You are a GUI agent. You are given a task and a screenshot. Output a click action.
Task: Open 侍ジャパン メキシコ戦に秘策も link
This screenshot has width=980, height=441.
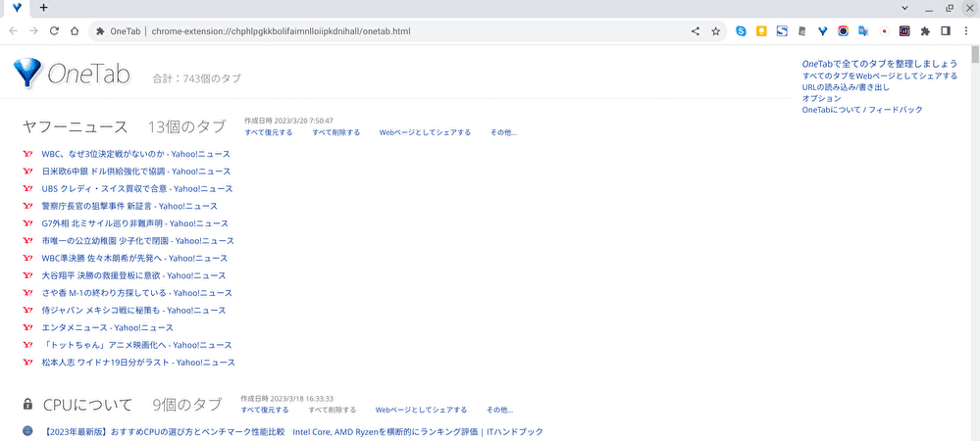coord(133,310)
